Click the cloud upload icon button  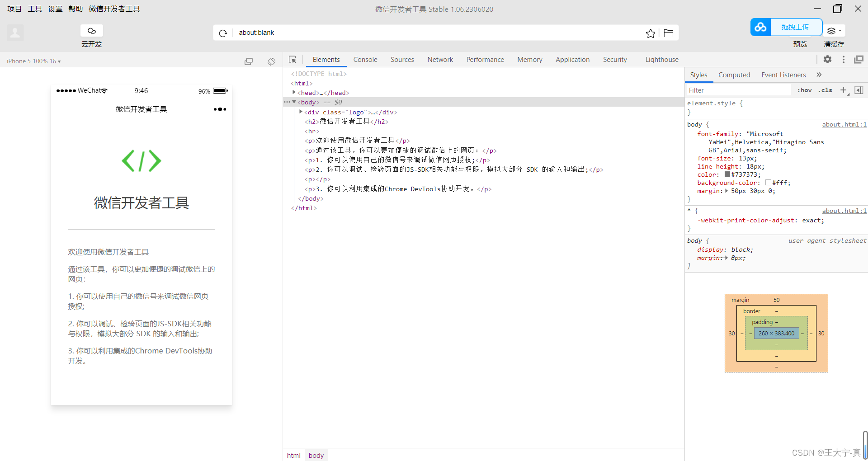click(760, 27)
